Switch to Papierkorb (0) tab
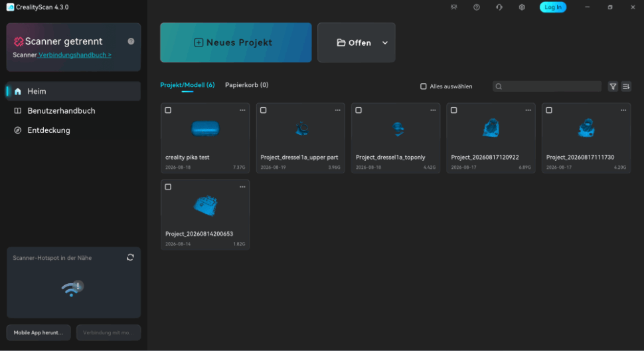Screen dimensions: 644x351 click(x=247, y=85)
